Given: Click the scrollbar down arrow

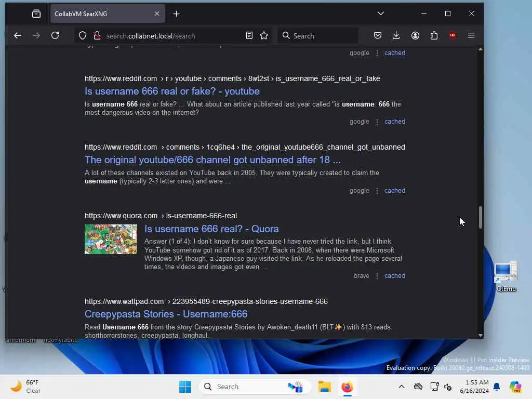Looking at the screenshot, I should pos(480,336).
